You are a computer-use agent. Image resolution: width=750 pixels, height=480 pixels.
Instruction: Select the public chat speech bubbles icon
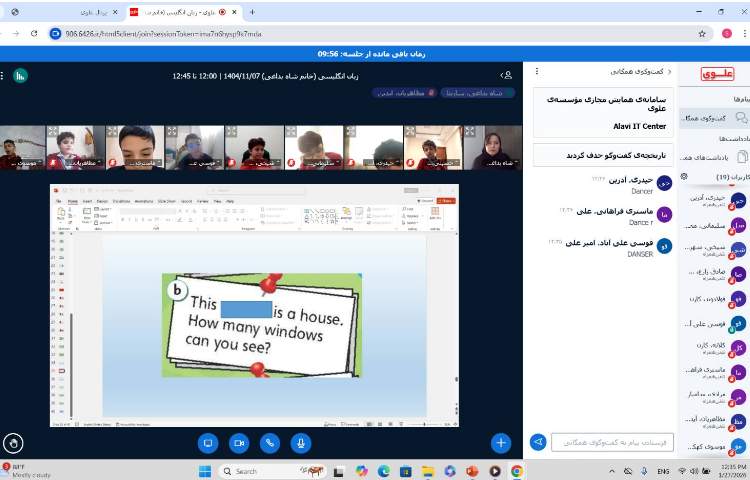(741, 118)
